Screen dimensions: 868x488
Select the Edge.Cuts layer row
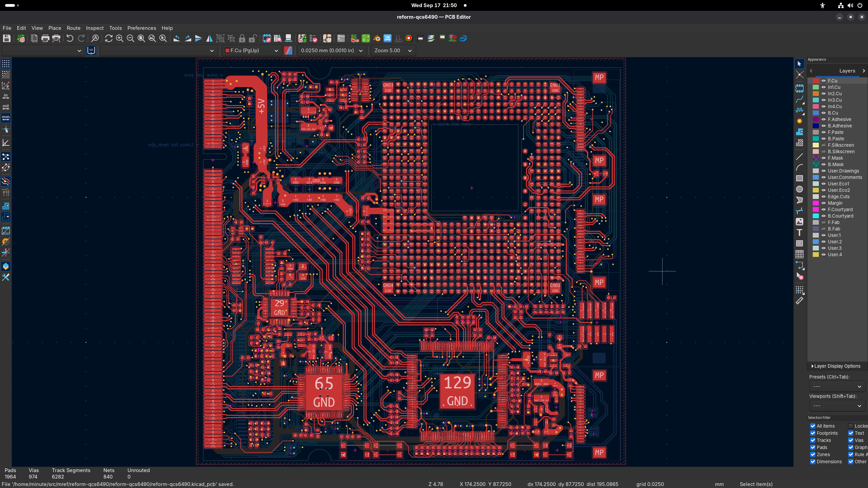(839, 197)
